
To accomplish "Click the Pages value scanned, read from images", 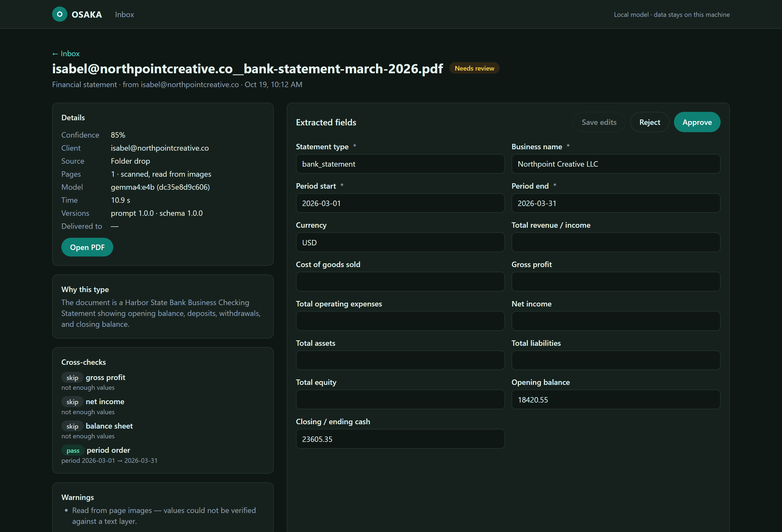I will 161,174.
